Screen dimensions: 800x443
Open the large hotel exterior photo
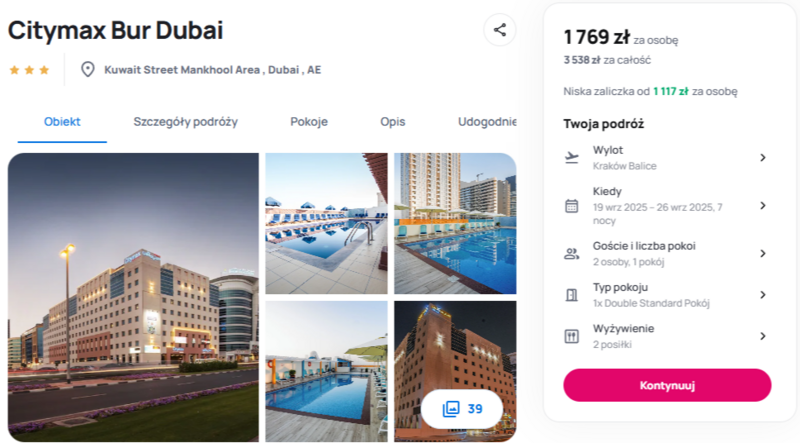(x=133, y=297)
